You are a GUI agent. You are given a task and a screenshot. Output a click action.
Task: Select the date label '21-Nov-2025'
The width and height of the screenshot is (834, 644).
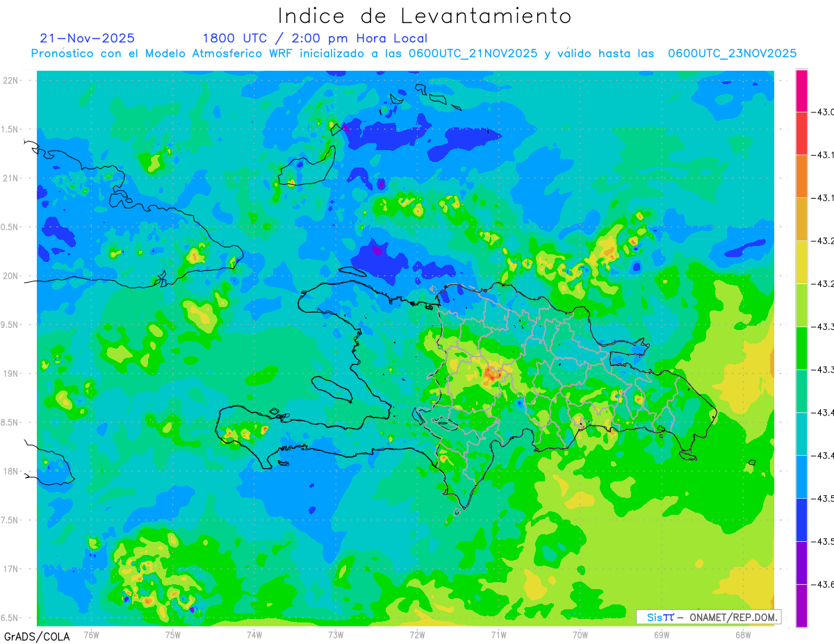(x=88, y=38)
